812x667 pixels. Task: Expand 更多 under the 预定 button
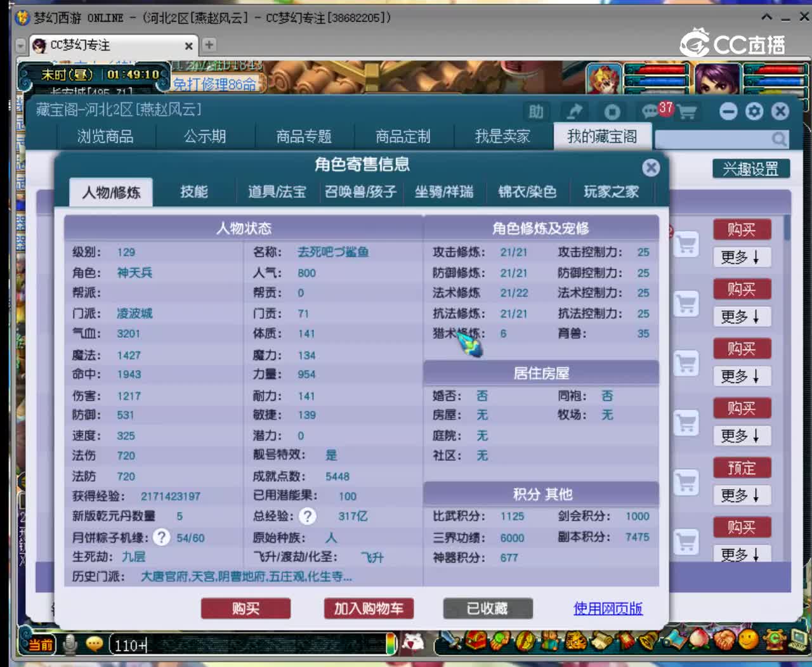point(741,495)
